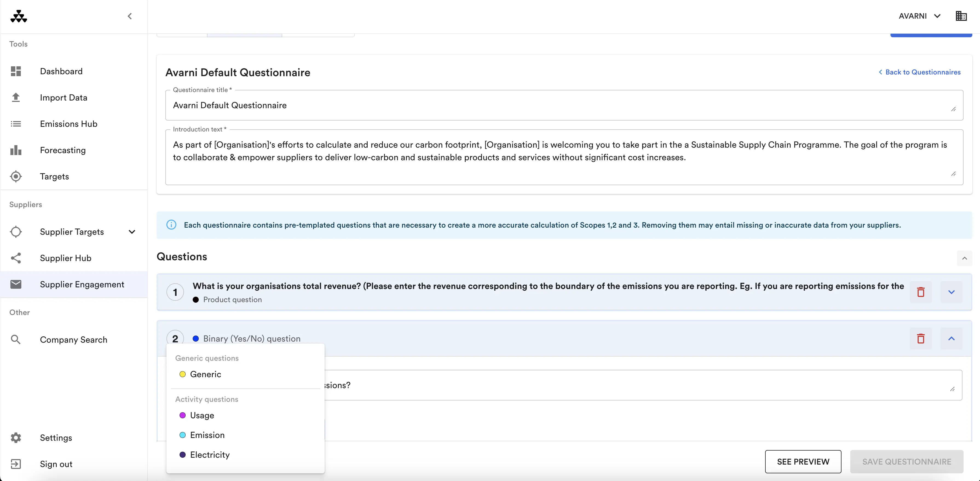Click the 'Binary (Yes/No) question' label
The width and height of the screenshot is (980, 481).
(x=252, y=338)
